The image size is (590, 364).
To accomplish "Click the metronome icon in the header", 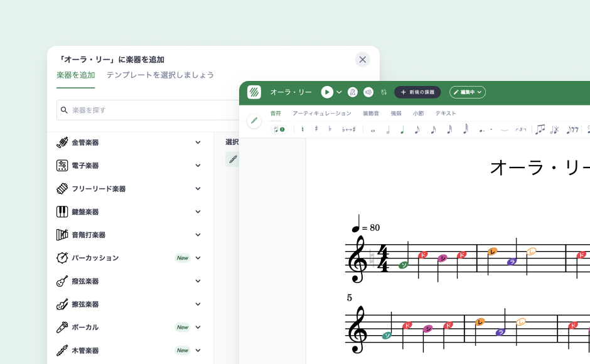I will tap(351, 92).
